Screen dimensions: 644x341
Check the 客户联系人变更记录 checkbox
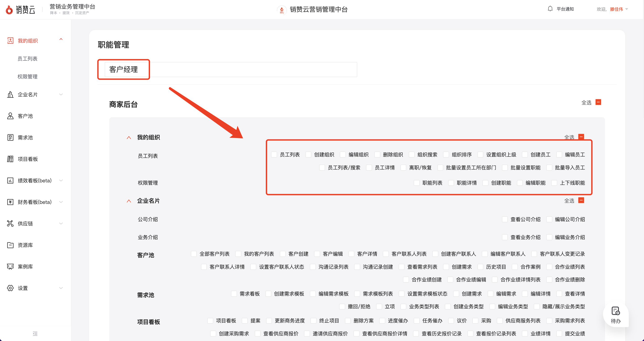[x=534, y=254]
